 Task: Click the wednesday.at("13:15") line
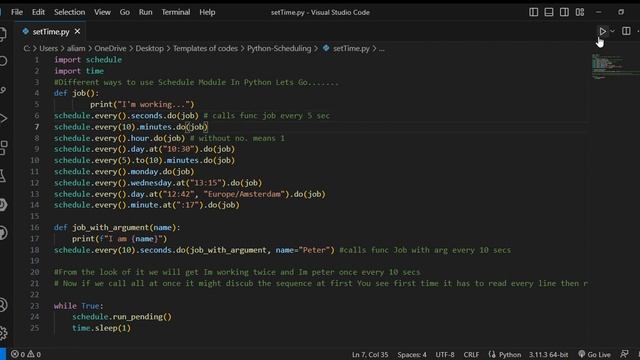[158, 183]
